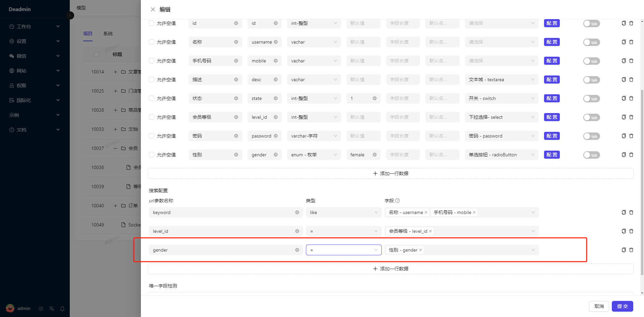Check allow-null for the username row
644x317 pixels.
tap(152, 42)
